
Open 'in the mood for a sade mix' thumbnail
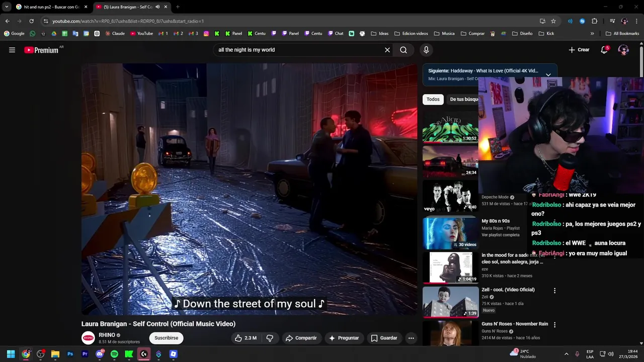point(450,267)
